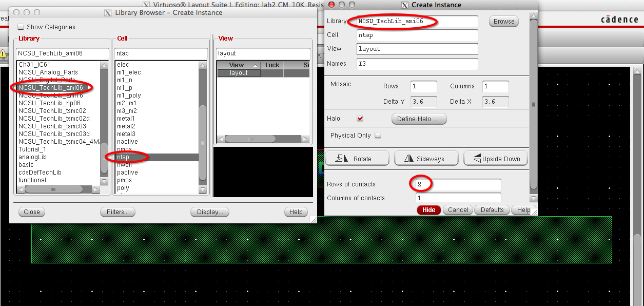Select the layout view row
This screenshot has width=644, height=306.
263,73
